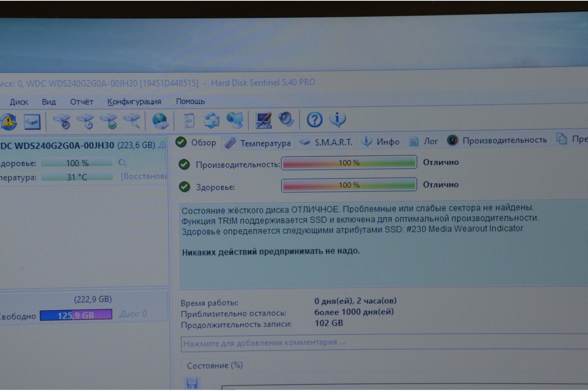Click the disk with magnifier icon

click(132, 121)
